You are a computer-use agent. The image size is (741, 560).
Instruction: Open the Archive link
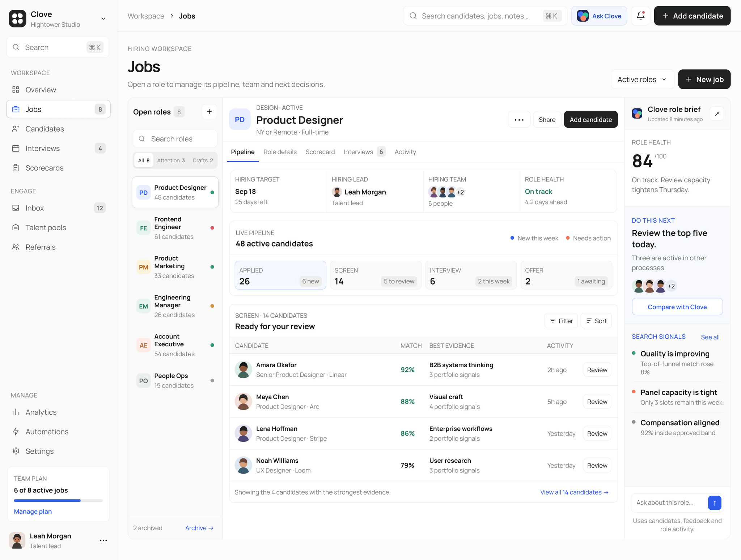click(x=199, y=528)
